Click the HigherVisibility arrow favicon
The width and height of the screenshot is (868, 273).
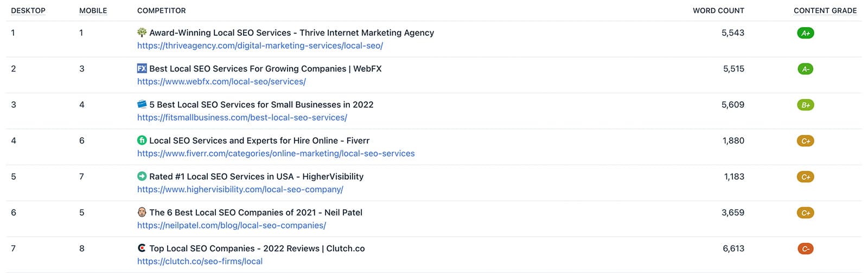[x=142, y=176]
